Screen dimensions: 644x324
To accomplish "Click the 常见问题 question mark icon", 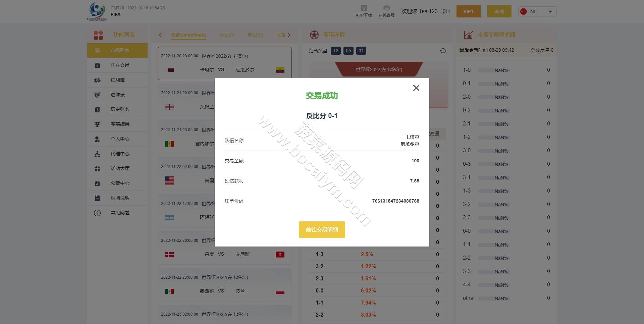I will pos(97,213).
